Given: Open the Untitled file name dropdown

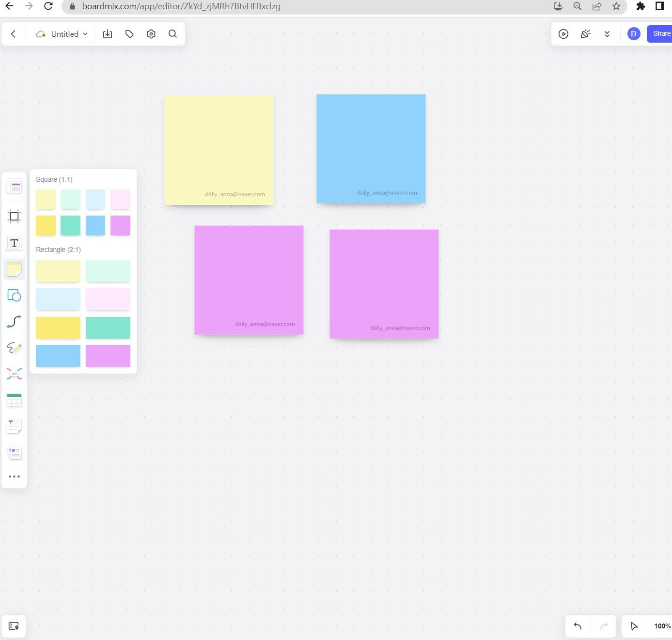Looking at the screenshot, I should click(x=69, y=34).
